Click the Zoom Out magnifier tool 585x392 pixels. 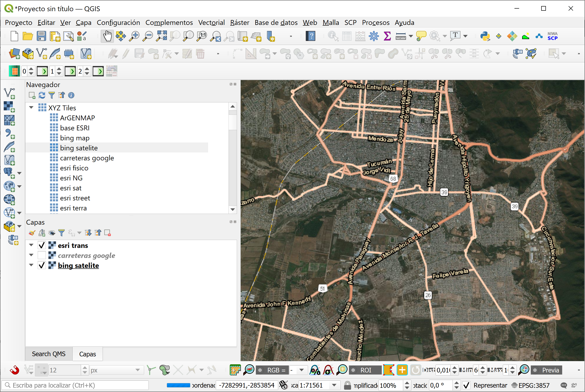click(148, 36)
